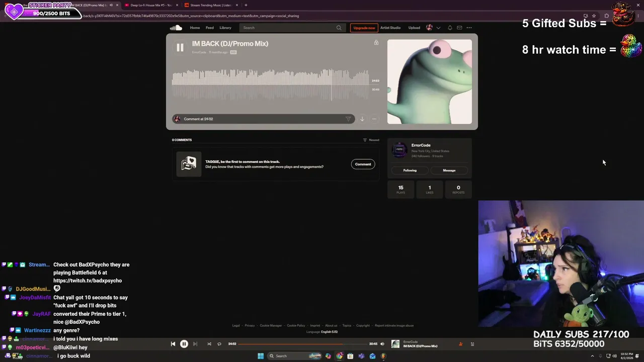The height and width of the screenshot is (362, 644).
Task: Seek using the bottom progress bar
Action: 303,344
